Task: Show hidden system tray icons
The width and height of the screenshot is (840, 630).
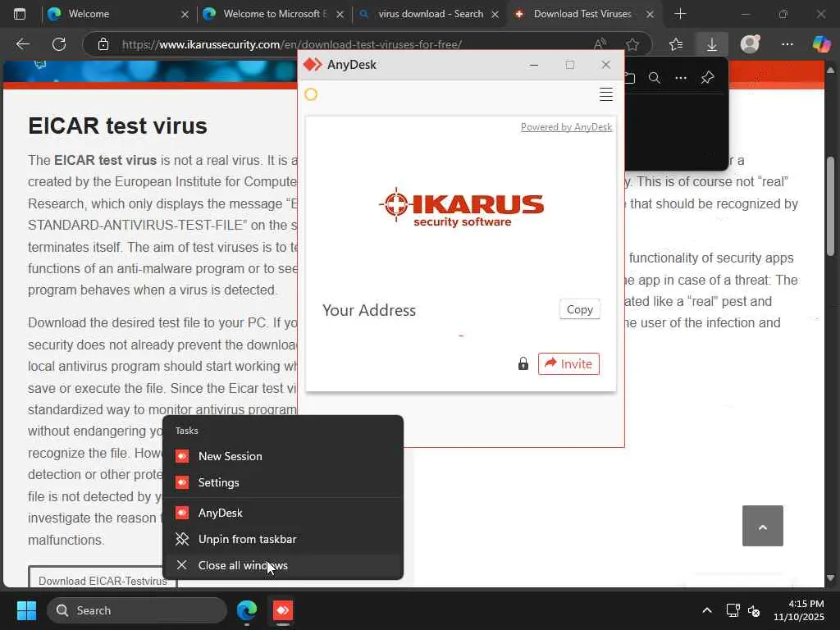Action: [707, 610]
